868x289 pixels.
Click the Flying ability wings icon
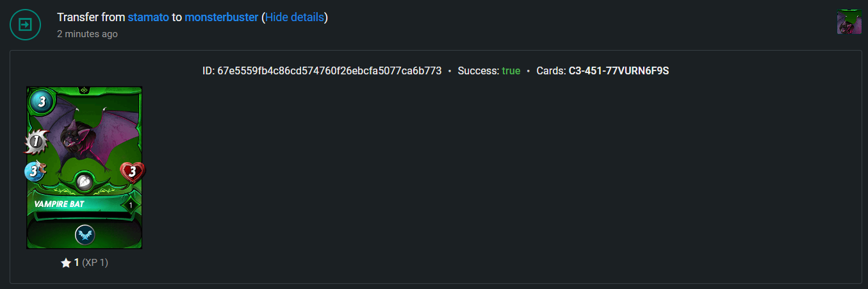pos(85,235)
